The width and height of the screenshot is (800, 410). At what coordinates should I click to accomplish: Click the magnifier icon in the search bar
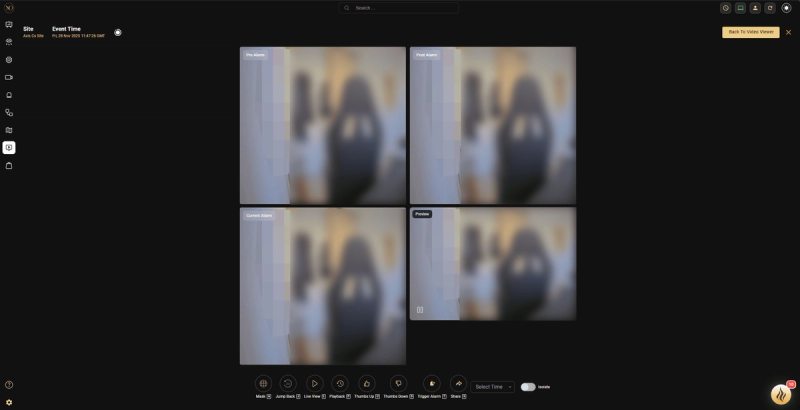[347, 8]
